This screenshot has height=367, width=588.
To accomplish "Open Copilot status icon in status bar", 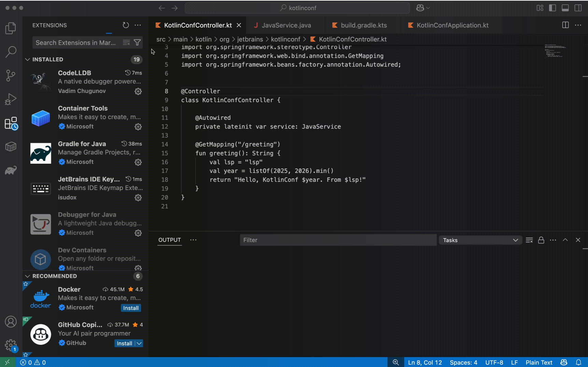I will click(564, 362).
